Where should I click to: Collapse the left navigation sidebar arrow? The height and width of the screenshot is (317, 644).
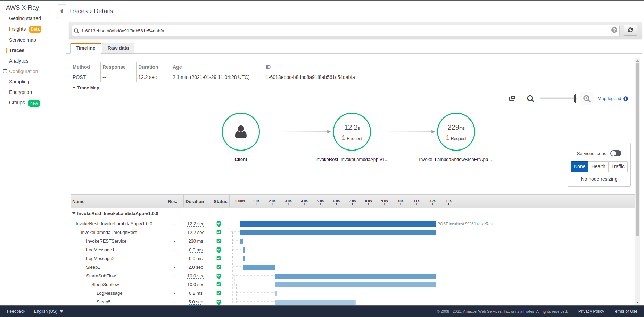(61, 11)
